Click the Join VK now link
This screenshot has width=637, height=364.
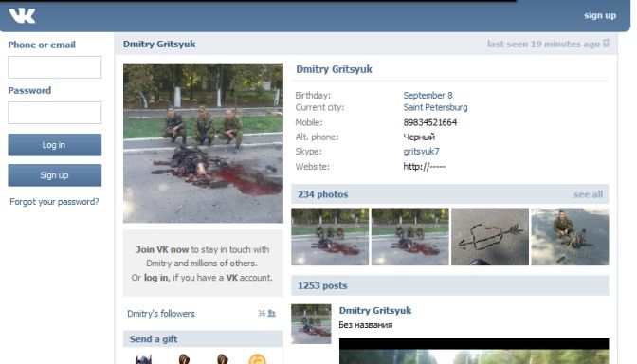162,249
